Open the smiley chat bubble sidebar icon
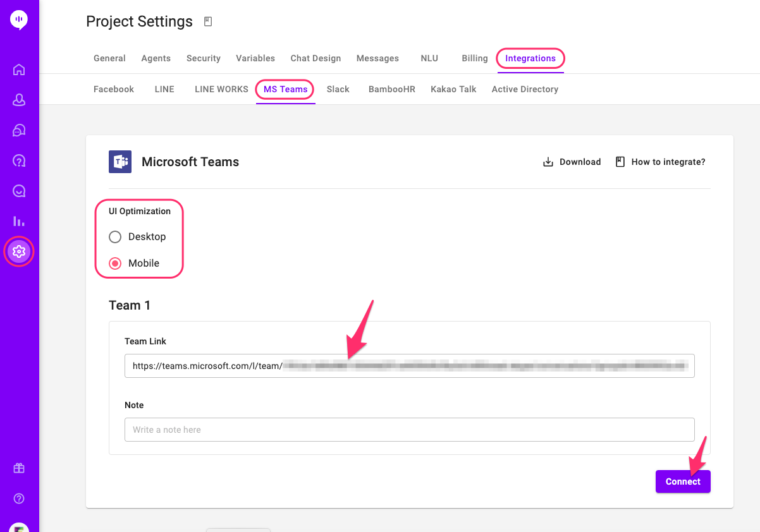 (19, 191)
